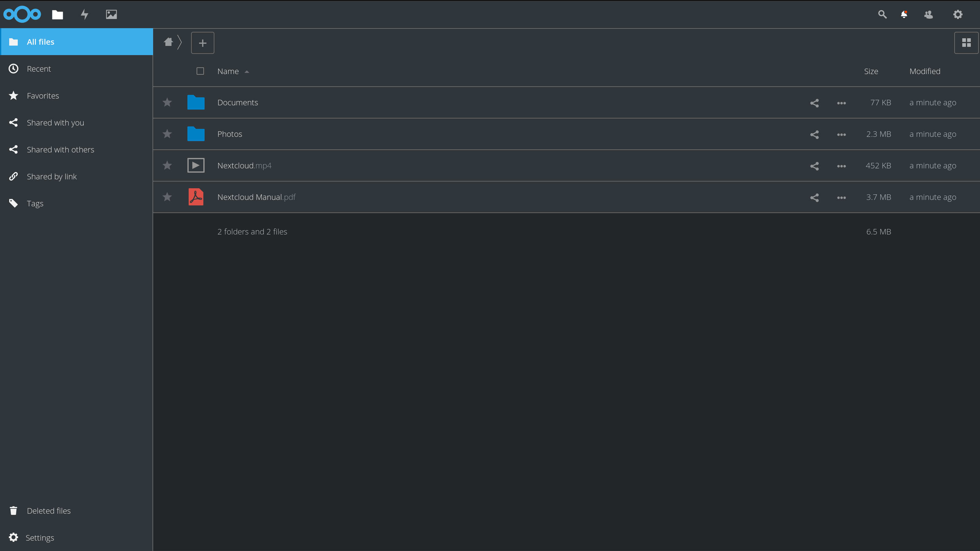Open the Contacts menu icon
This screenshot has width=980, height=551.
point(929,14)
